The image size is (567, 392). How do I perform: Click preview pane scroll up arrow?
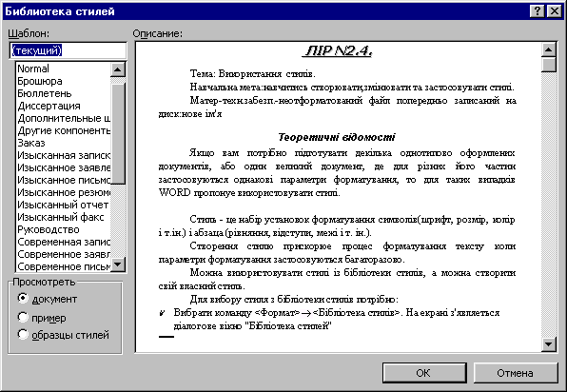click(x=549, y=49)
